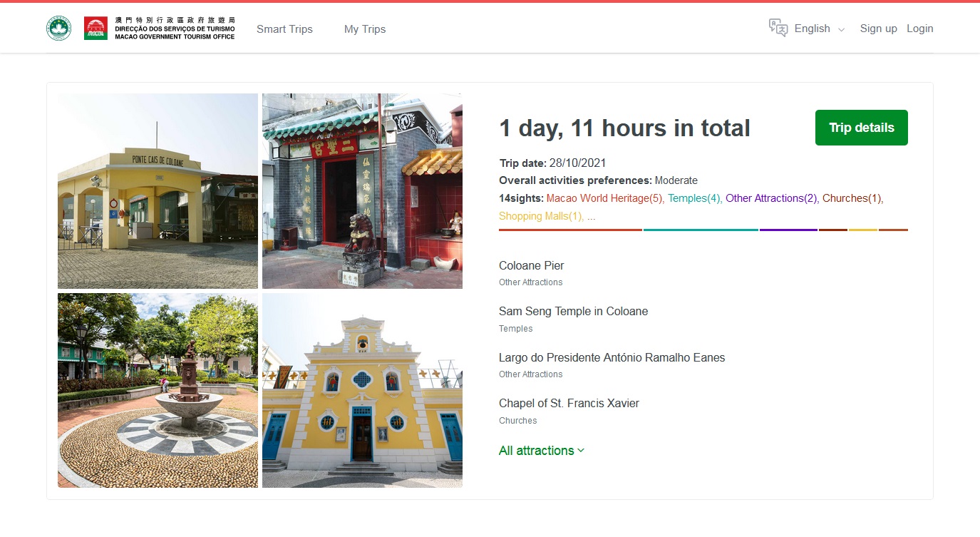
Task: Expand the All attractions list
Action: [541, 451]
